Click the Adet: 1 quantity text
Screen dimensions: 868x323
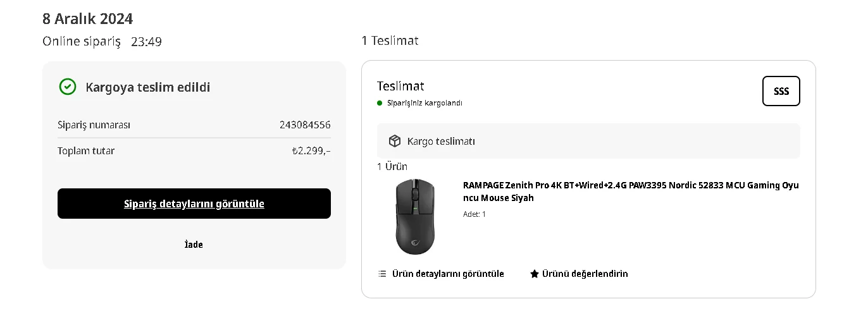(x=474, y=214)
